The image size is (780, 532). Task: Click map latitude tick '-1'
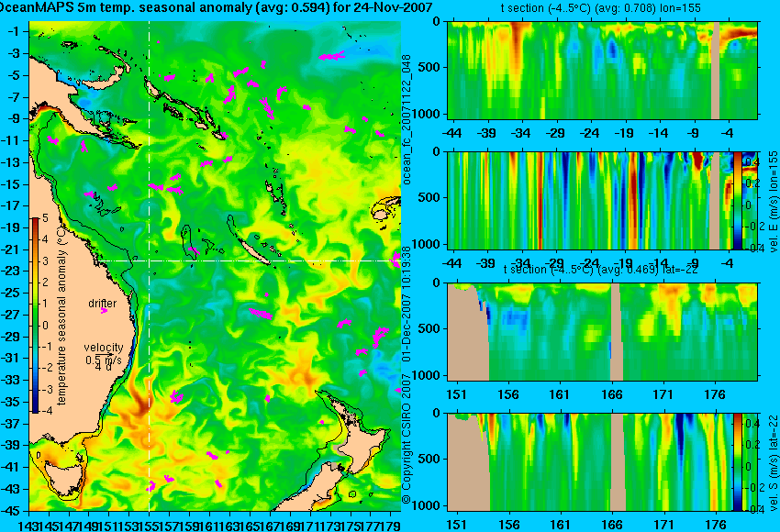[x=16, y=31]
